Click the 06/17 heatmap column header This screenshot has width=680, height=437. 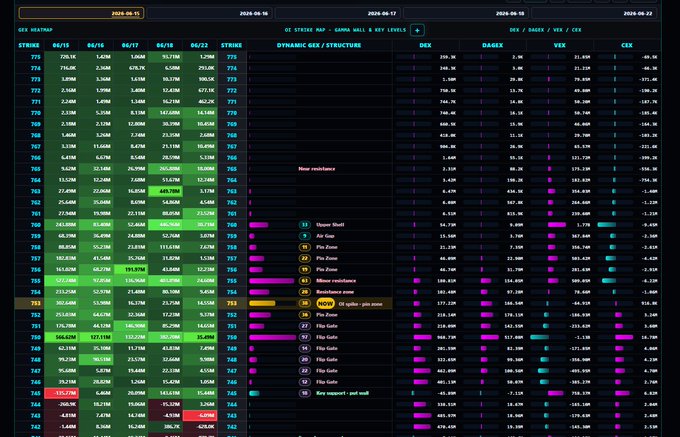[x=130, y=45]
